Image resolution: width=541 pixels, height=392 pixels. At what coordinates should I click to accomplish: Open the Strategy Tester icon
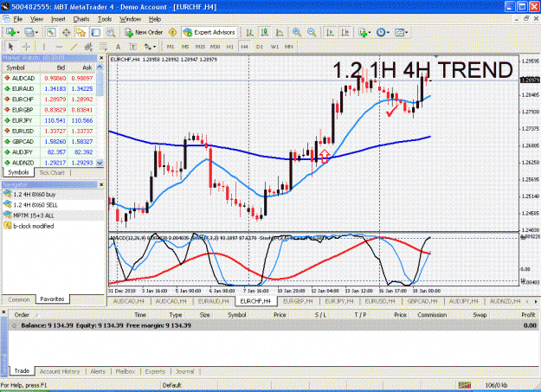click(x=111, y=32)
